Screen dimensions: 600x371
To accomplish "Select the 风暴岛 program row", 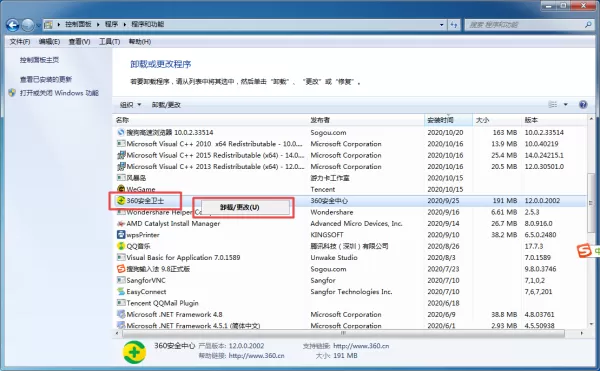I will coord(349,178).
